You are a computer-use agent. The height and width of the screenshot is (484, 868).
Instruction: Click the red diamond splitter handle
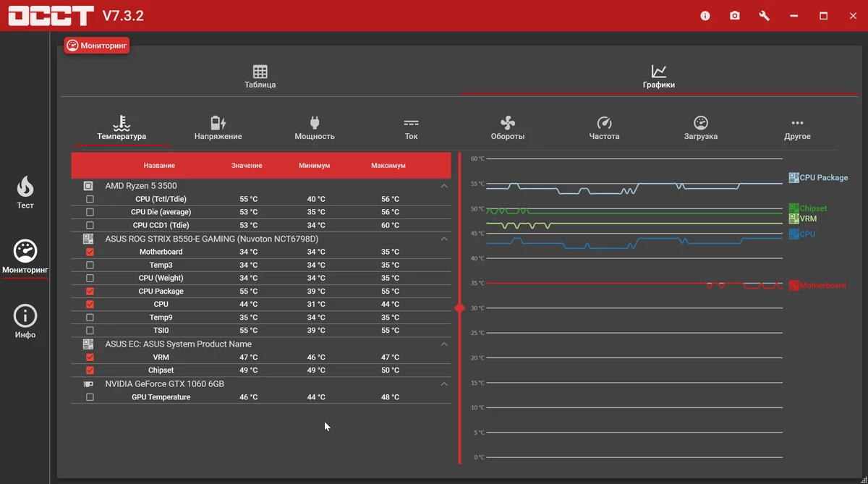point(459,308)
